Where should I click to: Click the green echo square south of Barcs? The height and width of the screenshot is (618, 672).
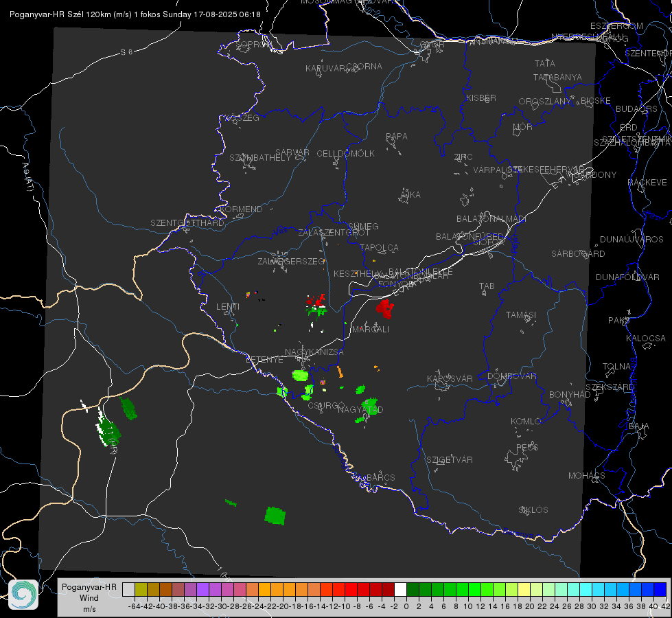[x=275, y=516]
